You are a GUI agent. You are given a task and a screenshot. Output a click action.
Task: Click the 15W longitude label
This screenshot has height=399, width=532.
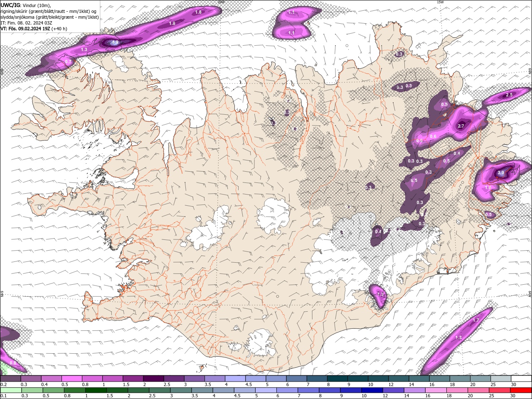coord(440,2)
